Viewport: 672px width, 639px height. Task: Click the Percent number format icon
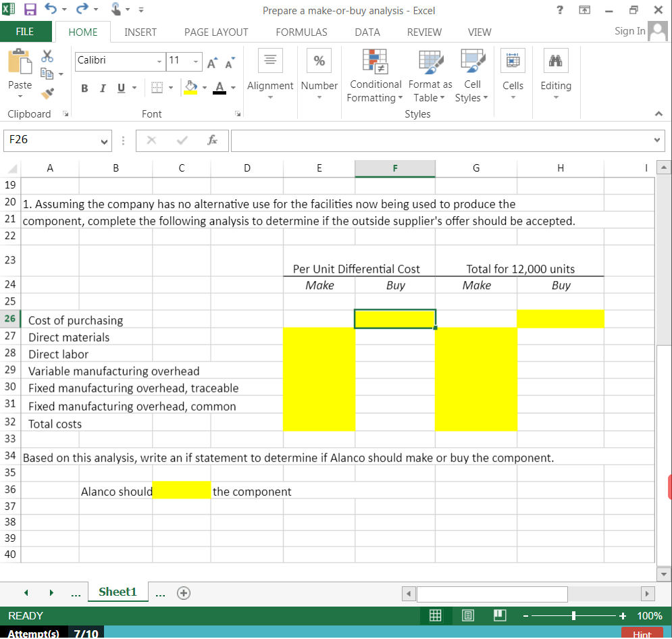pos(319,60)
